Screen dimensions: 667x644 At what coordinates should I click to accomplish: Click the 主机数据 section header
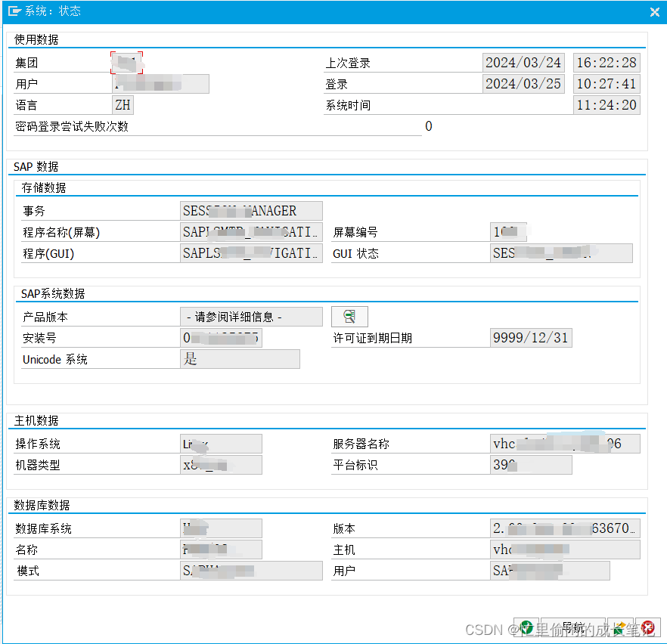(36, 421)
